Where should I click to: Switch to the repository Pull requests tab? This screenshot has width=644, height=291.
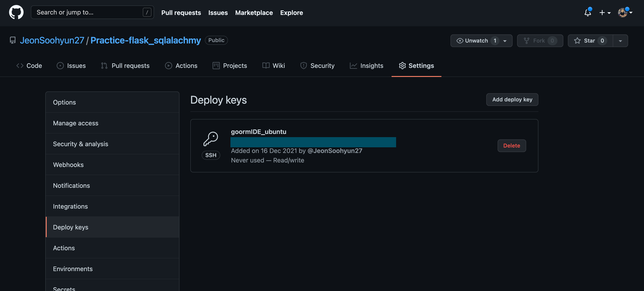[125, 66]
